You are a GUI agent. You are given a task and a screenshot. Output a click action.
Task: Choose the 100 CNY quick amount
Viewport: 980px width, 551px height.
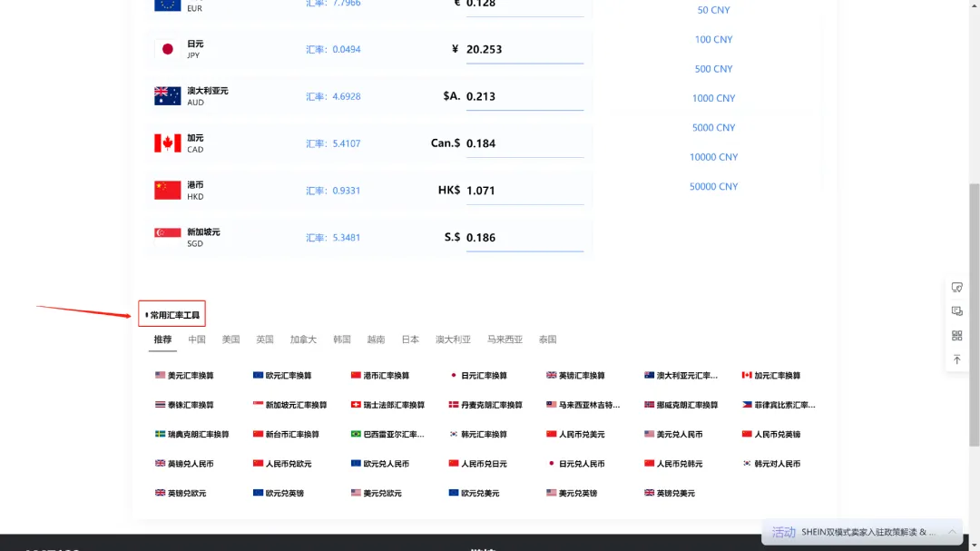(x=713, y=39)
